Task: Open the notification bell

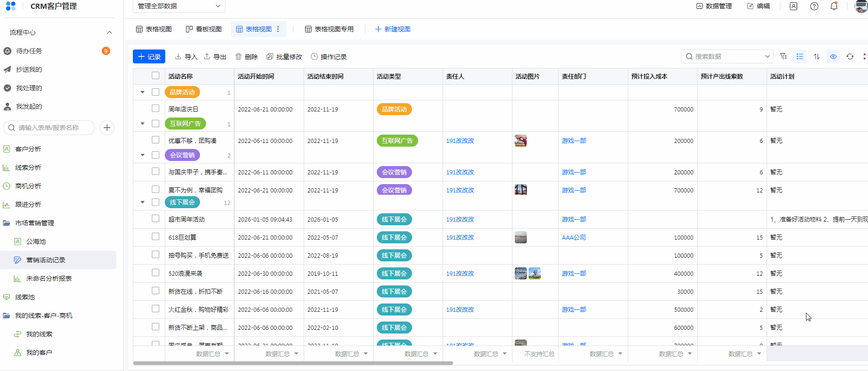Action: [x=834, y=6]
